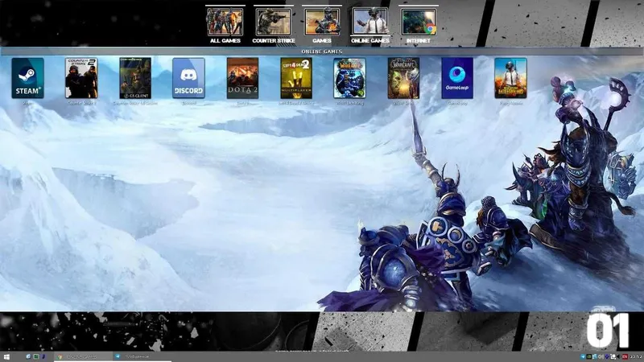The height and width of the screenshot is (362, 644).
Task: Switch to the ALL GAMES category
Action: 225,25
